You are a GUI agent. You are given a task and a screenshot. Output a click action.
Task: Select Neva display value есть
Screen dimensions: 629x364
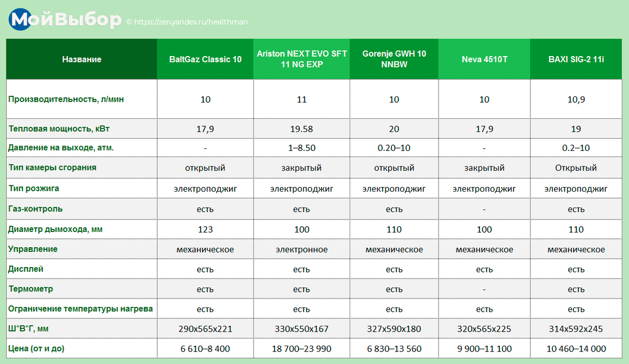pyautogui.click(x=484, y=270)
